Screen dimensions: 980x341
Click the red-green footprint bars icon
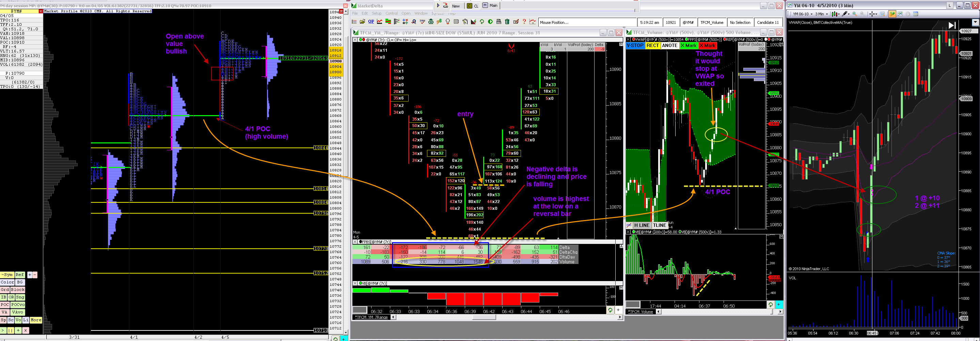tap(388, 22)
